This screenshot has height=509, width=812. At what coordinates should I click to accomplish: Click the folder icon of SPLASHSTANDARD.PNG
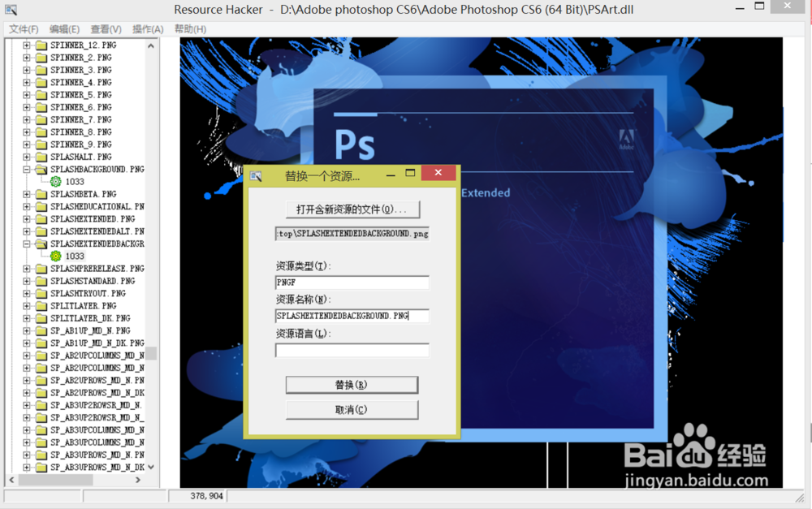[41, 281]
